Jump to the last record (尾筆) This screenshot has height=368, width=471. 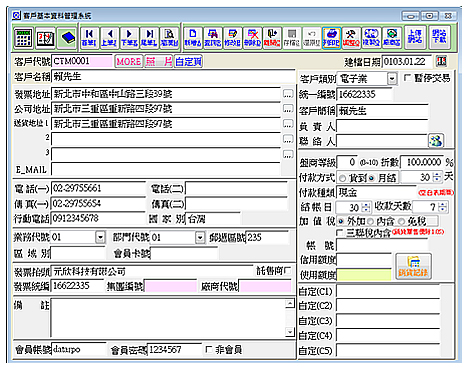tap(149, 38)
